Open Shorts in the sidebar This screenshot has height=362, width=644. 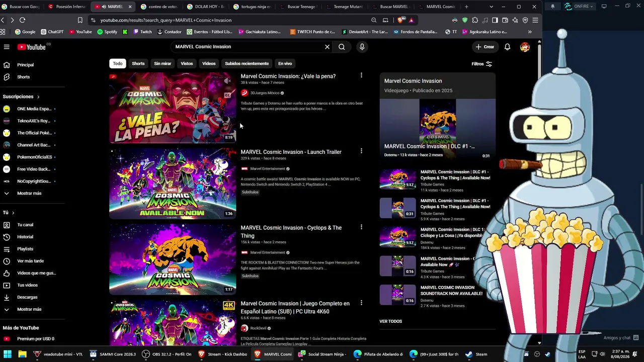tap(23, 77)
